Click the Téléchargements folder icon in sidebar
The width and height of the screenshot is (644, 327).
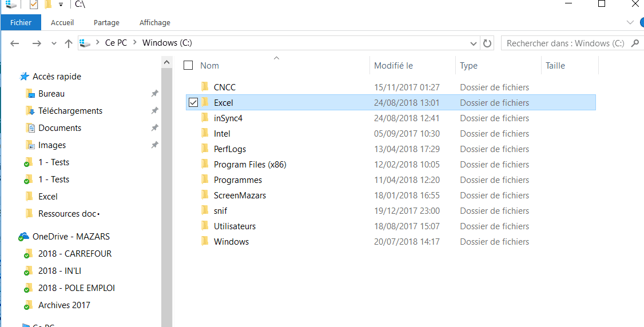[x=30, y=111]
